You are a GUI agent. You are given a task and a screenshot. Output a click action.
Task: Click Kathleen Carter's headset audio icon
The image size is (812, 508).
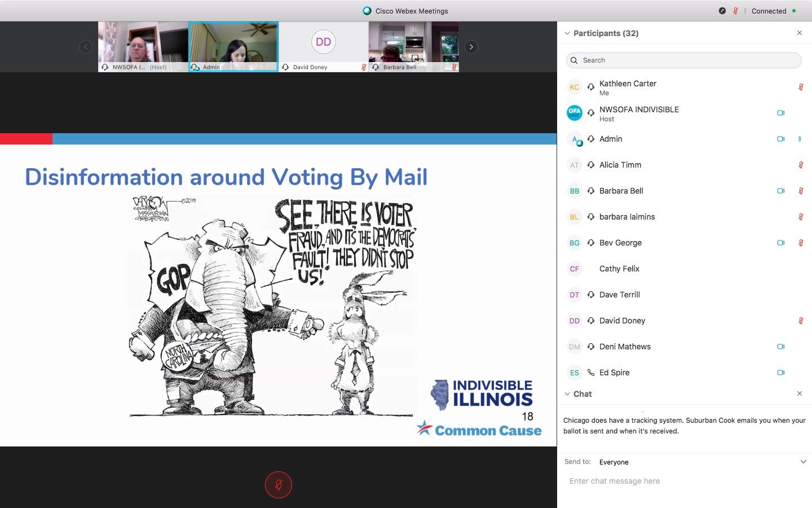[x=591, y=87]
